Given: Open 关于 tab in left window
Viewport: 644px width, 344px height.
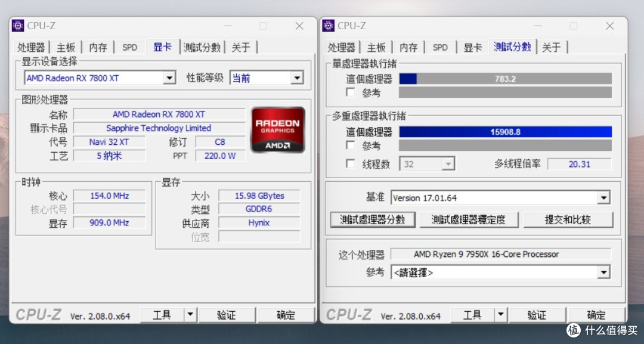Looking at the screenshot, I should point(241,47).
